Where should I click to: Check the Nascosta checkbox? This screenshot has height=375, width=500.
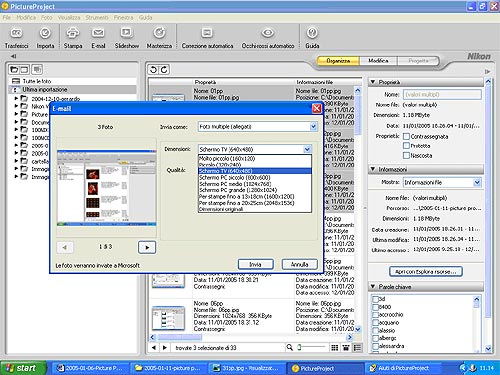(x=406, y=155)
